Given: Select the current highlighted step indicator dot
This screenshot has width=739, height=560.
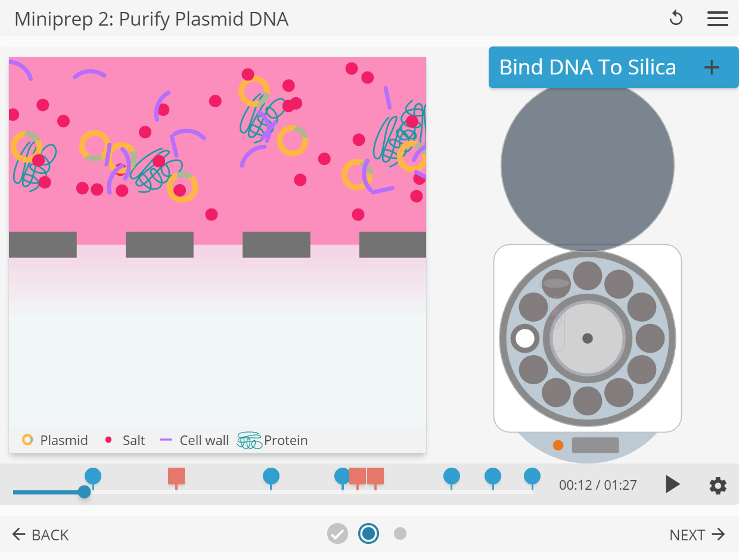Looking at the screenshot, I should pyautogui.click(x=368, y=533).
